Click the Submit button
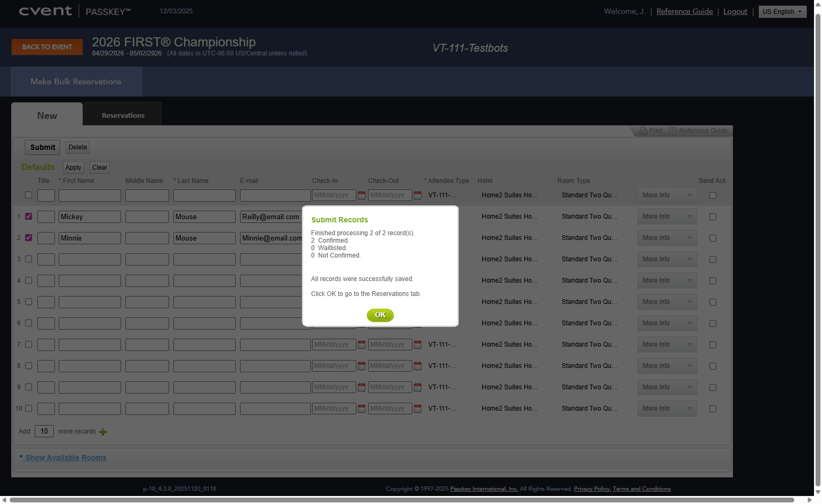 (x=43, y=147)
